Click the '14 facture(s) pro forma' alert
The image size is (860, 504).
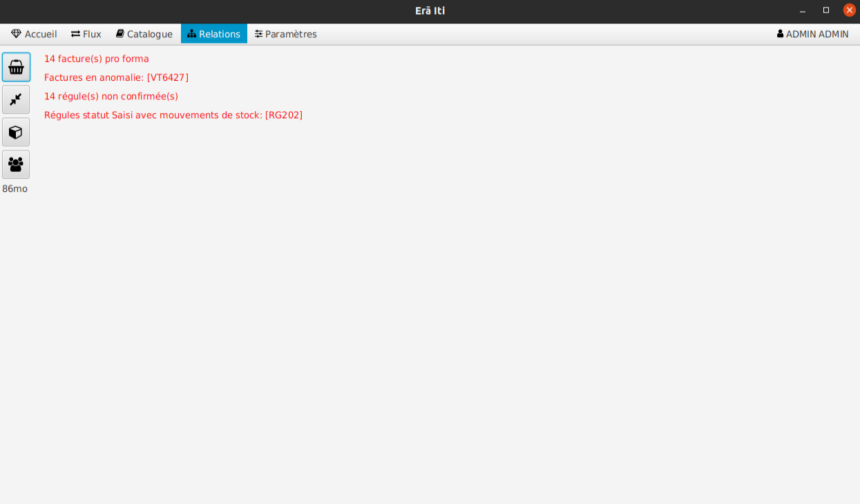[x=97, y=59]
